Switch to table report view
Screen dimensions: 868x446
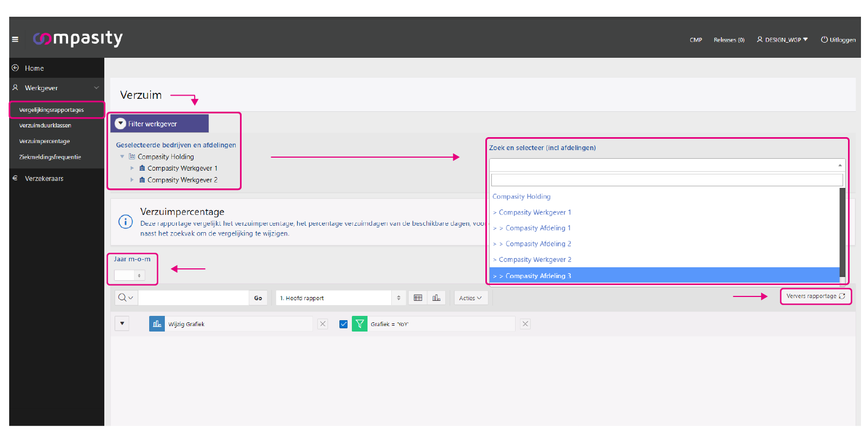point(418,298)
